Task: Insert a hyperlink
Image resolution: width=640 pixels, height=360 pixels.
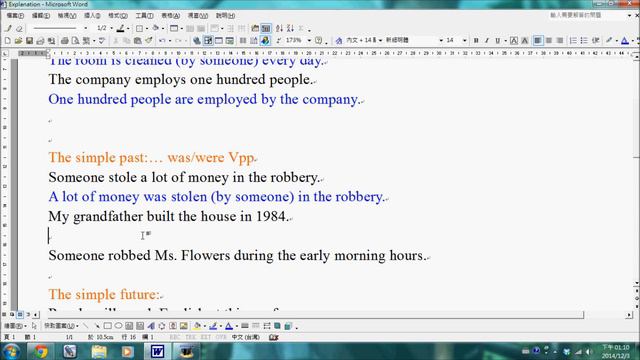Action: tap(197, 40)
